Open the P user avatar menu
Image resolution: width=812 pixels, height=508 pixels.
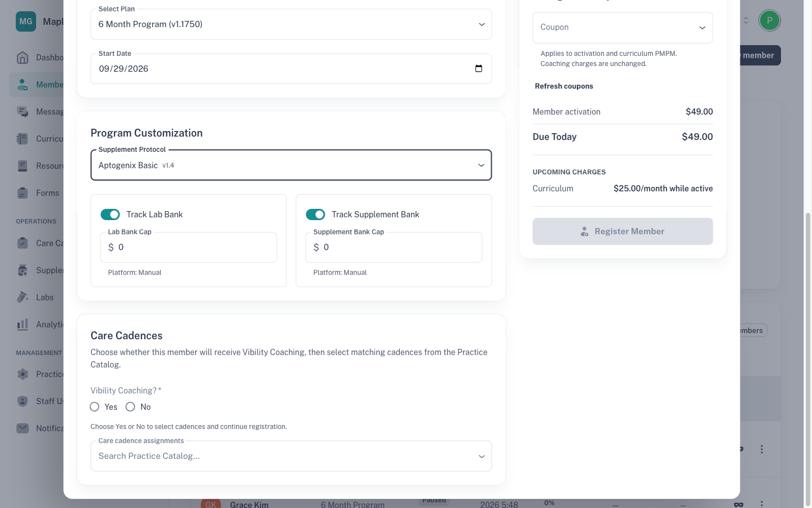click(770, 20)
